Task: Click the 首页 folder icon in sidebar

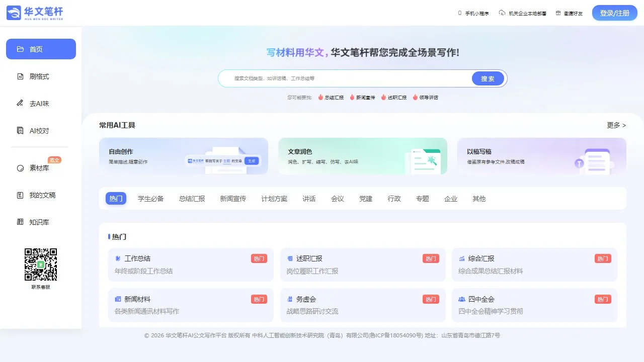Action: click(x=20, y=49)
